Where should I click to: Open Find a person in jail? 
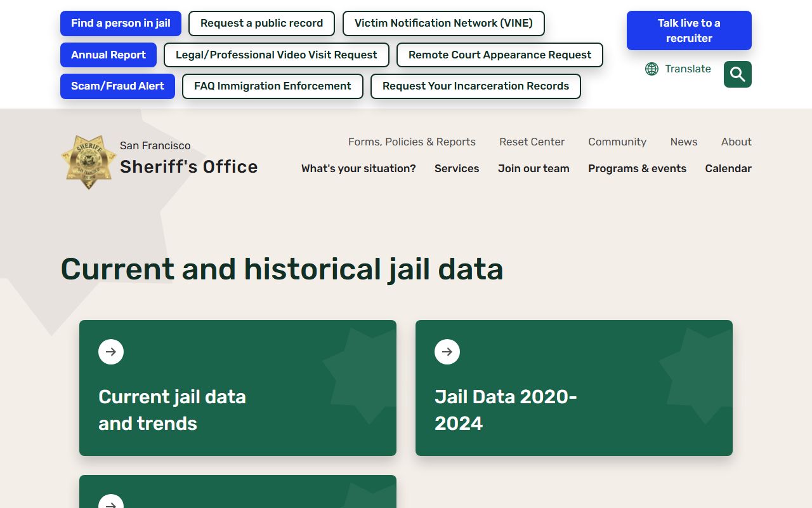coord(121,23)
